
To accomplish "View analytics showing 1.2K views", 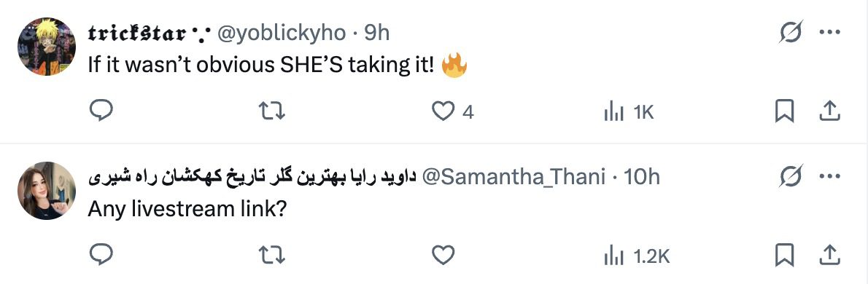I will tap(637, 256).
